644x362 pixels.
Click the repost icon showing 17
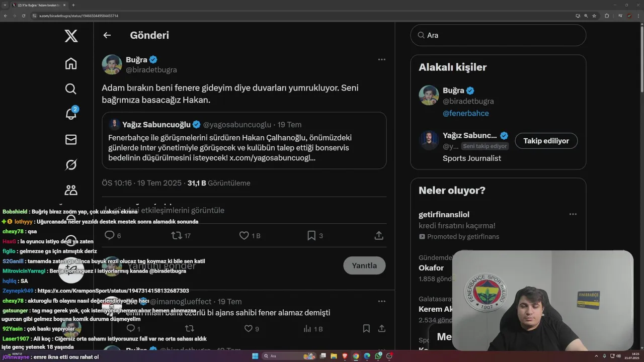(177, 235)
